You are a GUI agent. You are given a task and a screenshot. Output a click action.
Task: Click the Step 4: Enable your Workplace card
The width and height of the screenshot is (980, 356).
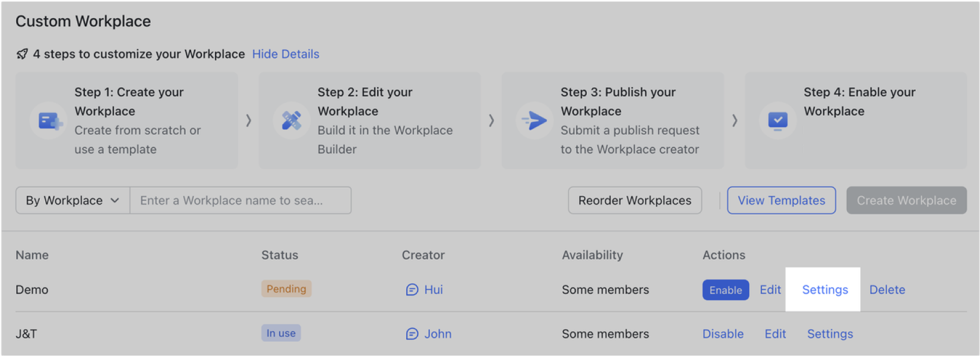click(856, 121)
